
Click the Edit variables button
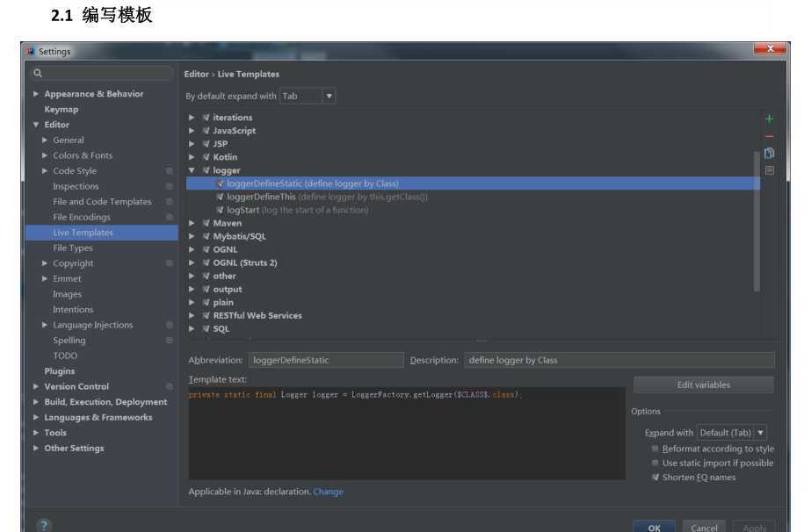click(704, 385)
